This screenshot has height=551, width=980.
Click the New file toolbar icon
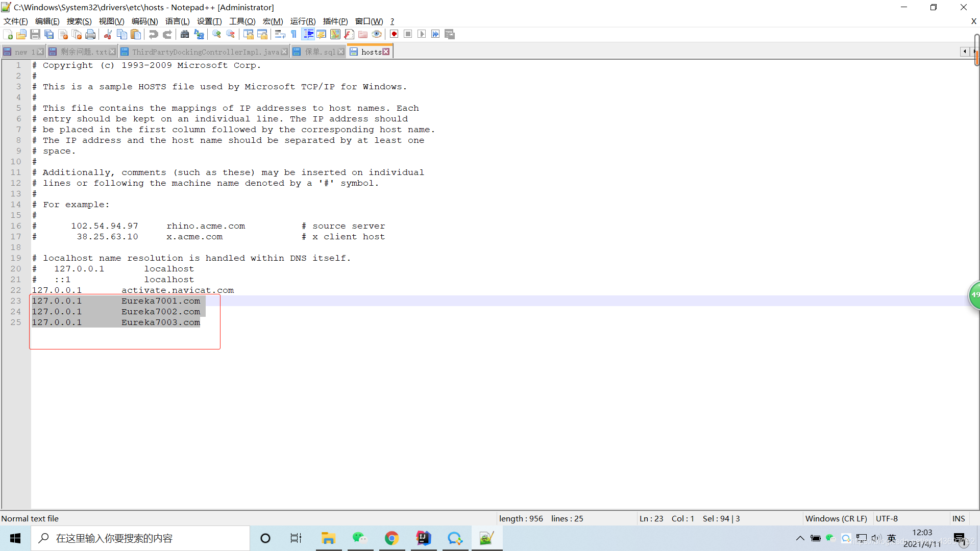point(8,34)
